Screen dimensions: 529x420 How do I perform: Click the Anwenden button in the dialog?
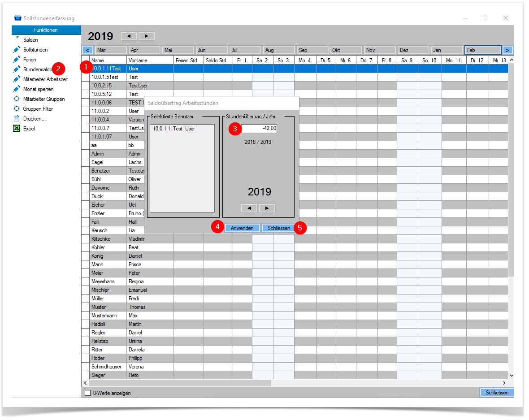coord(242,229)
